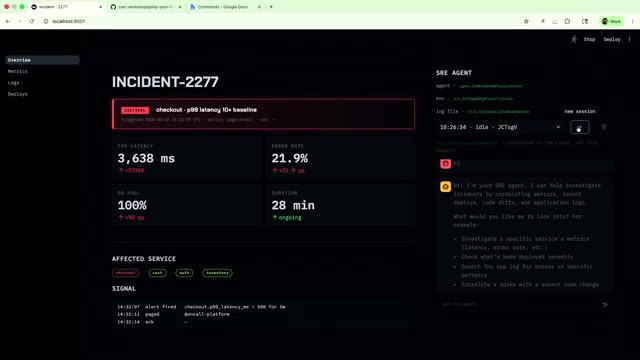Click the yellow agent avatar icon
The width and height of the screenshot is (640, 360).
pyautogui.click(x=445, y=187)
